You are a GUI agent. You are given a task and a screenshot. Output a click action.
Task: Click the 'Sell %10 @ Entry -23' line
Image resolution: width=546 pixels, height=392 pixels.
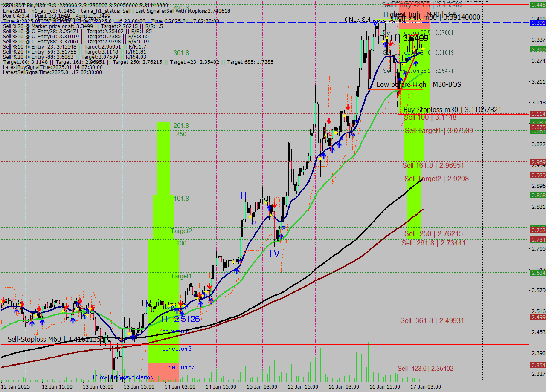pos(74,47)
